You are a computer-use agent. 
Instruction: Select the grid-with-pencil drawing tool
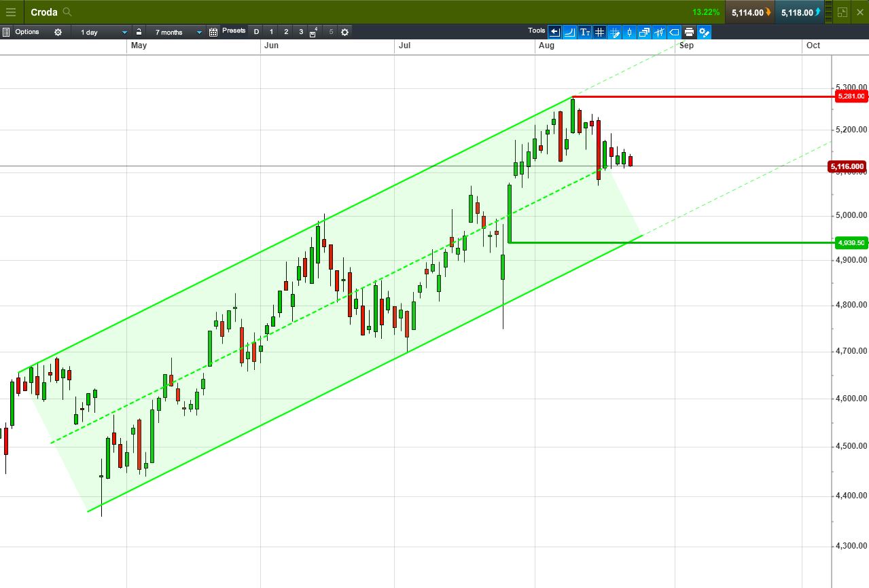tap(614, 32)
